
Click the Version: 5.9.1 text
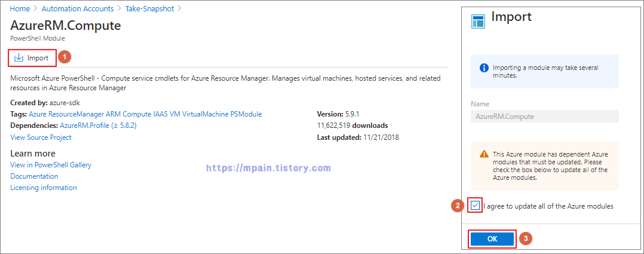pos(339,114)
